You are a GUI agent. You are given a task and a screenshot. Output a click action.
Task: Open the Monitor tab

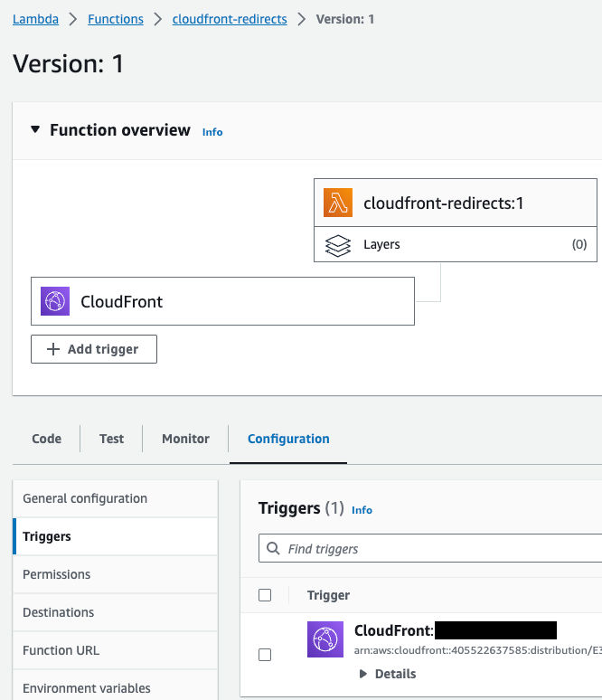coord(185,439)
